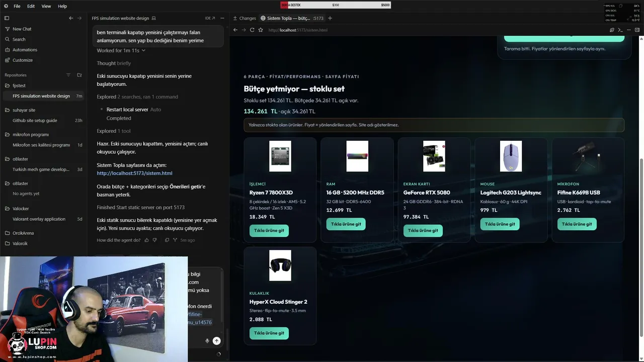
Task: Select the fpstest repository
Action: tap(19, 85)
